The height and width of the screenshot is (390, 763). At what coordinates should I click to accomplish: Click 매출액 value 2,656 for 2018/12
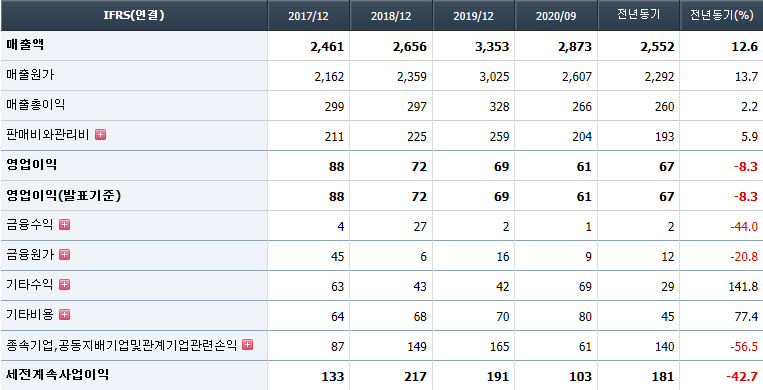(409, 47)
